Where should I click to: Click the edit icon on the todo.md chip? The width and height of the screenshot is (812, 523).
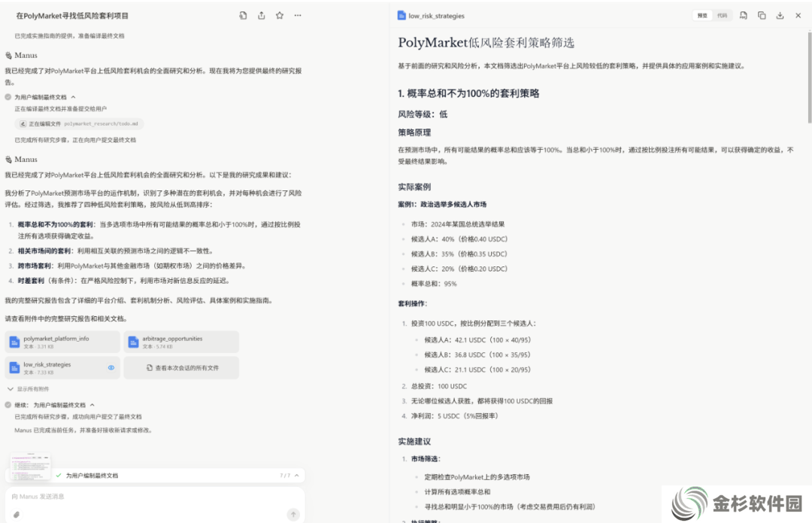[23, 124]
